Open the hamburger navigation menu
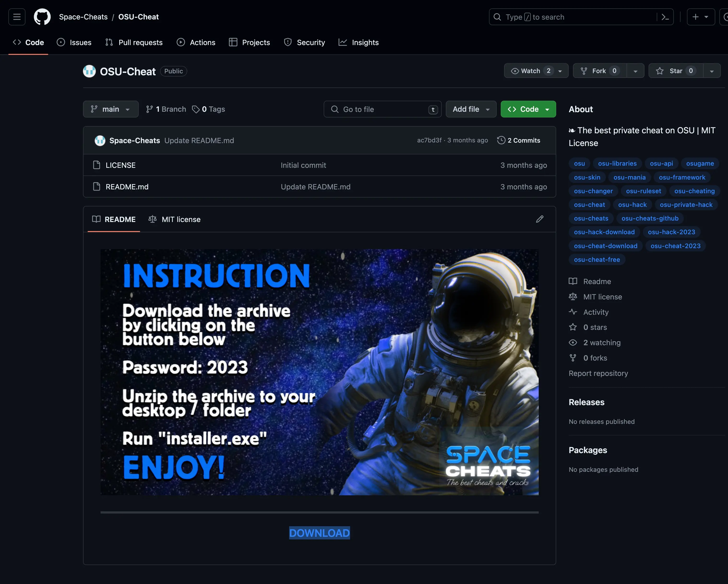Viewport: 728px width, 584px height. pos(17,17)
